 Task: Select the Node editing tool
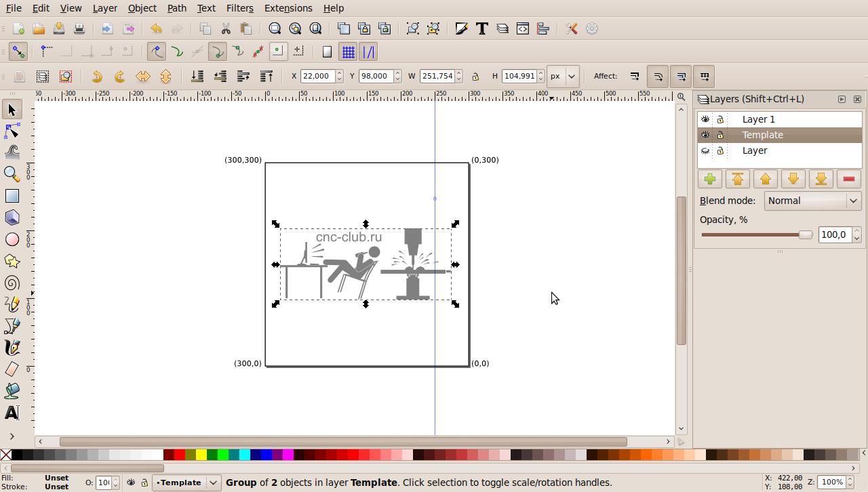pos(12,131)
